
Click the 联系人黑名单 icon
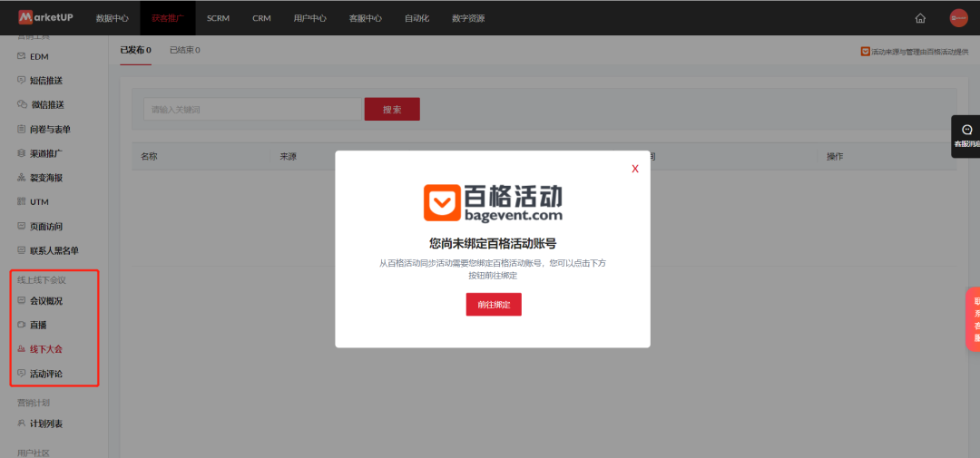(21, 250)
